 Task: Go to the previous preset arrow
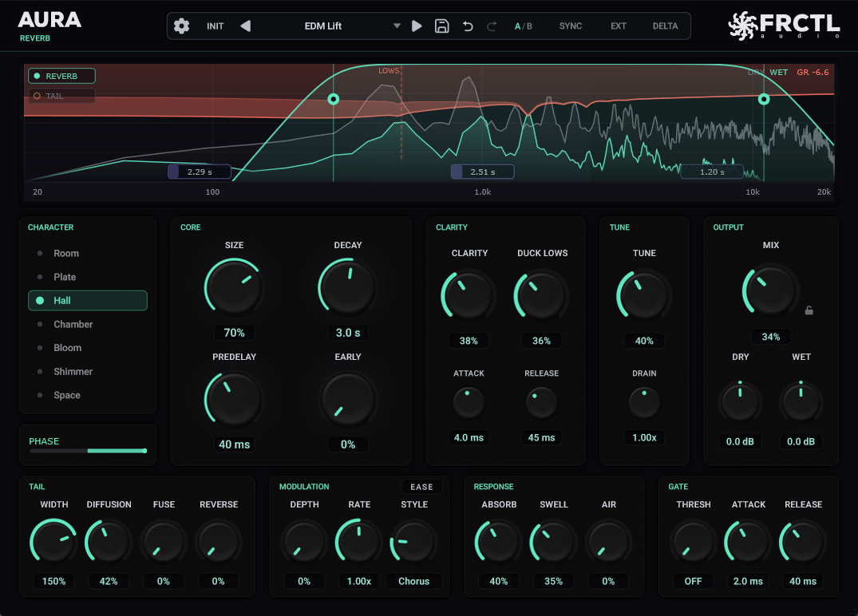pyautogui.click(x=246, y=26)
